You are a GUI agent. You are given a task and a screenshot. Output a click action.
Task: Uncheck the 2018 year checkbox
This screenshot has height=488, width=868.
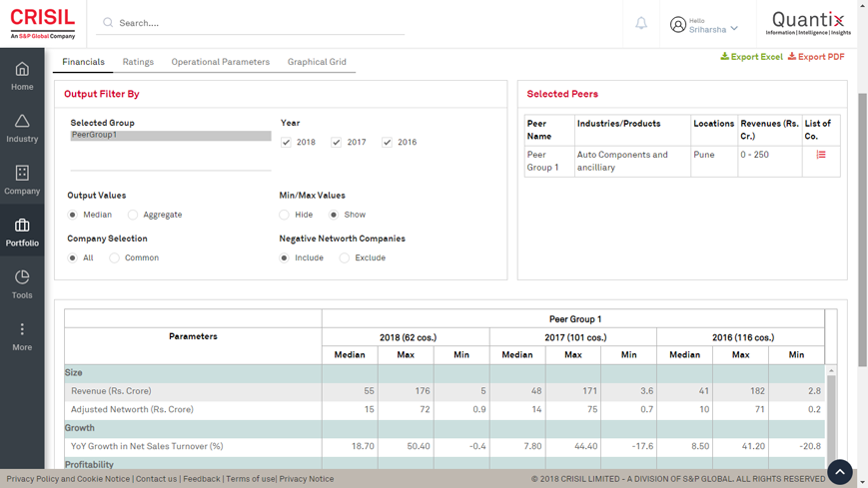click(x=287, y=143)
